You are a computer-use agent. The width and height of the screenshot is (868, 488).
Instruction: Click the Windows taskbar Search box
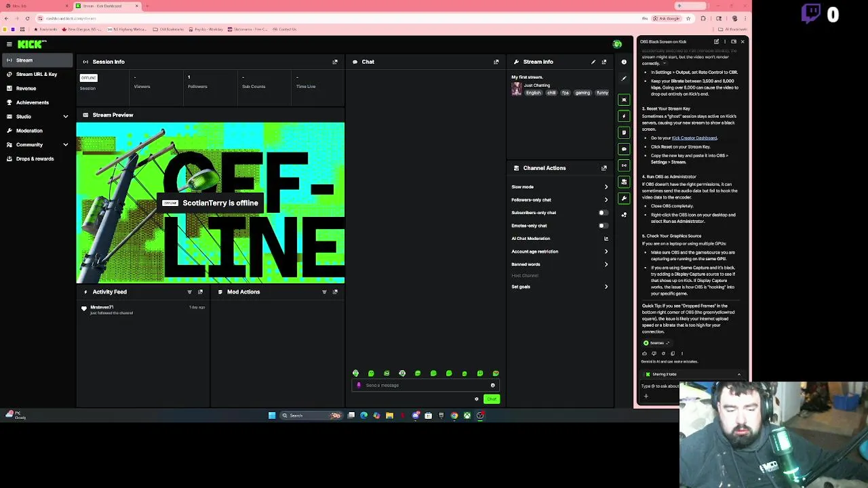[311, 415]
